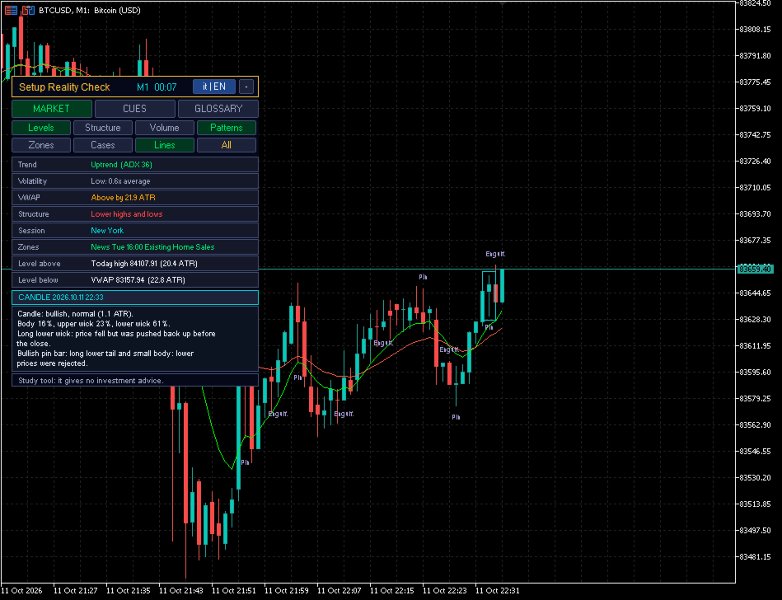Toggle the Zones overlay
Screen dimensions: 782x600
click(41, 145)
